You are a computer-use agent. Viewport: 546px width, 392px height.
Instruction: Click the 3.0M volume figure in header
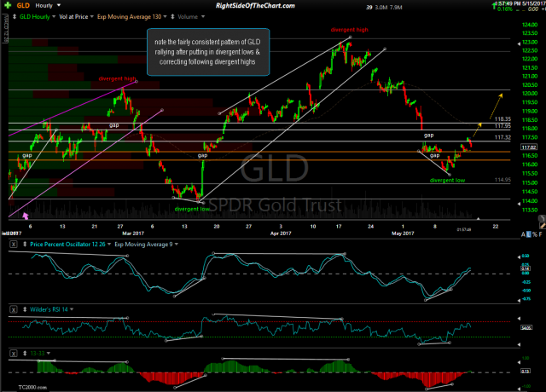[x=381, y=8]
